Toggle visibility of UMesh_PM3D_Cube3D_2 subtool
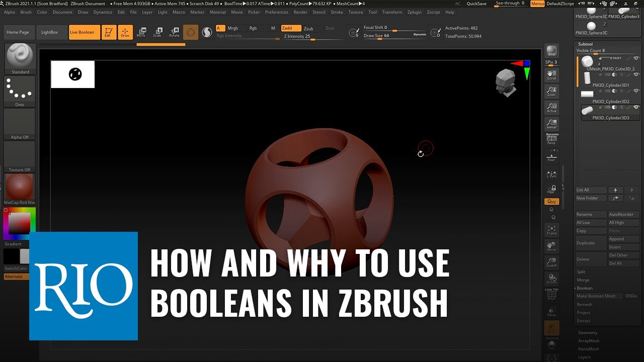The image size is (644, 362). [x=636, y=58]
